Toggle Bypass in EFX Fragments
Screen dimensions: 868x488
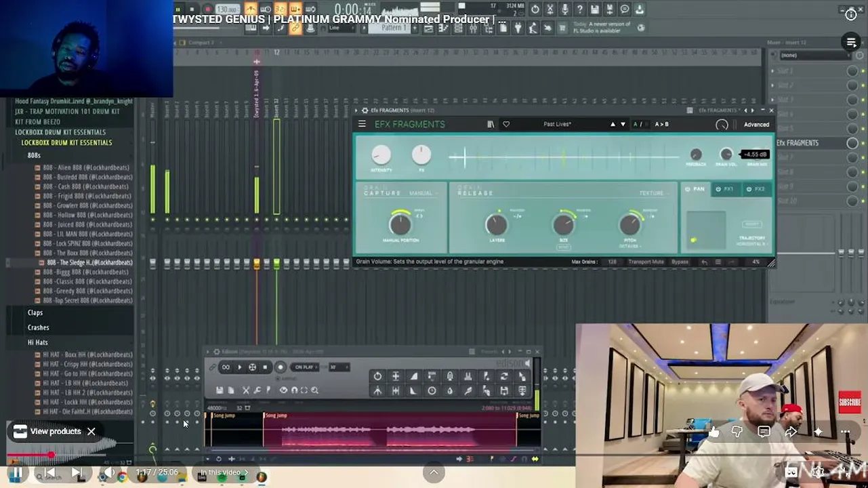pyautogui.click(x=680, y=262)
